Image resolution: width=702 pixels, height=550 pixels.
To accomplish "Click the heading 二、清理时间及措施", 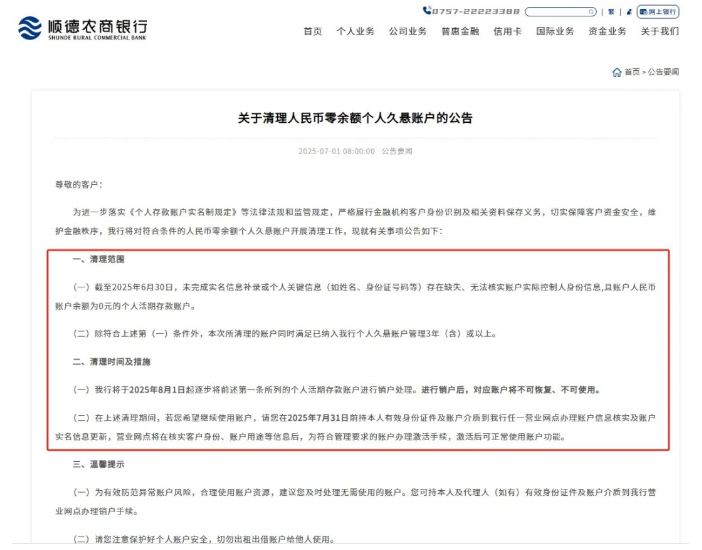I will (x=111, y=362).
